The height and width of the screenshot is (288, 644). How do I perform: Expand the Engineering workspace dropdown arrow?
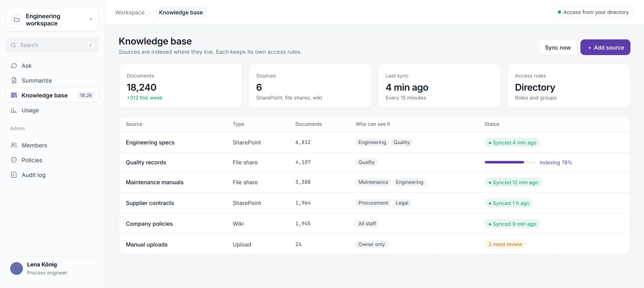91,19
